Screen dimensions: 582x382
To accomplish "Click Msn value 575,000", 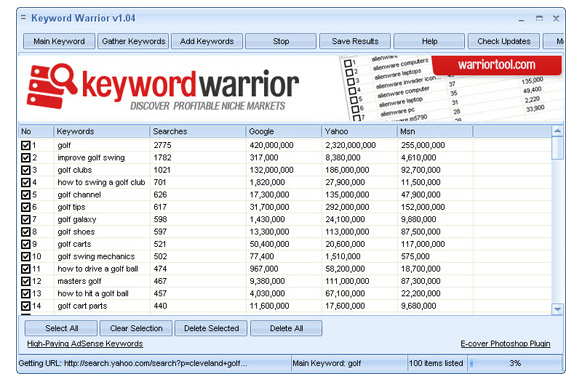I will pos(415,256).
